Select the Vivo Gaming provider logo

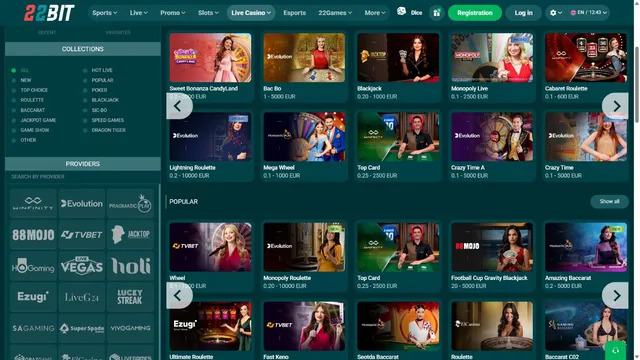[x=130, y=328]
